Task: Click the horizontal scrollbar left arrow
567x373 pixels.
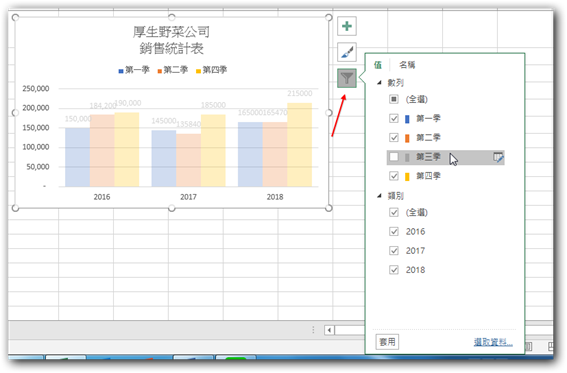Action: (329, 330)
